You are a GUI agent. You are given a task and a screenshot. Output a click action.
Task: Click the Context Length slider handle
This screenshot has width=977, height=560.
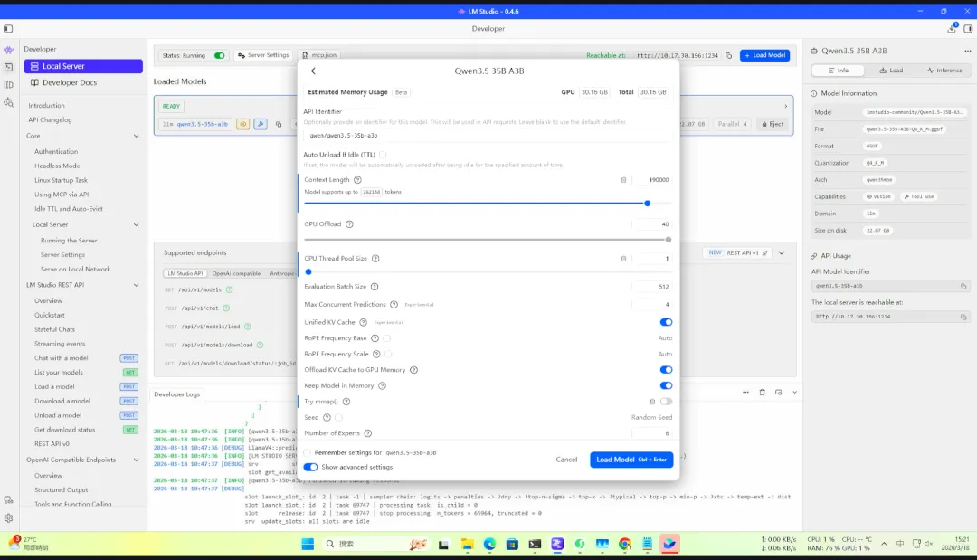pos(648,204)
